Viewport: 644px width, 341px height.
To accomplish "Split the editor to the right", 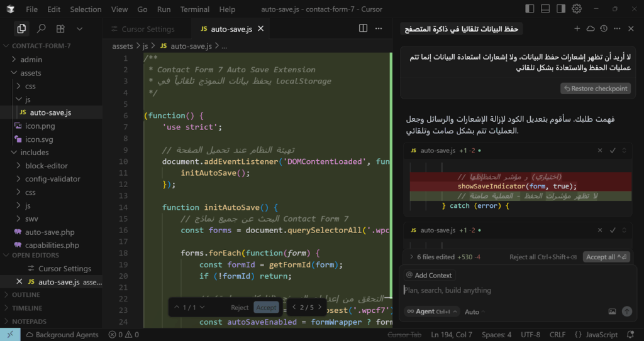I will [363, 28].
